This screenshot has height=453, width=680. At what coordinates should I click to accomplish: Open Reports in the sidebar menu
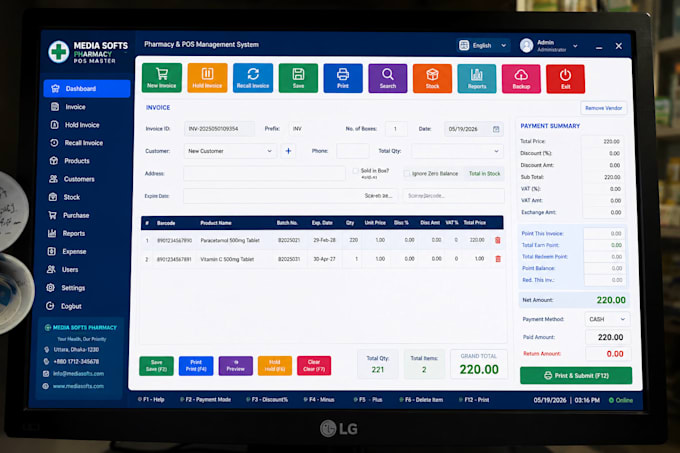click(x=74, y=233)
